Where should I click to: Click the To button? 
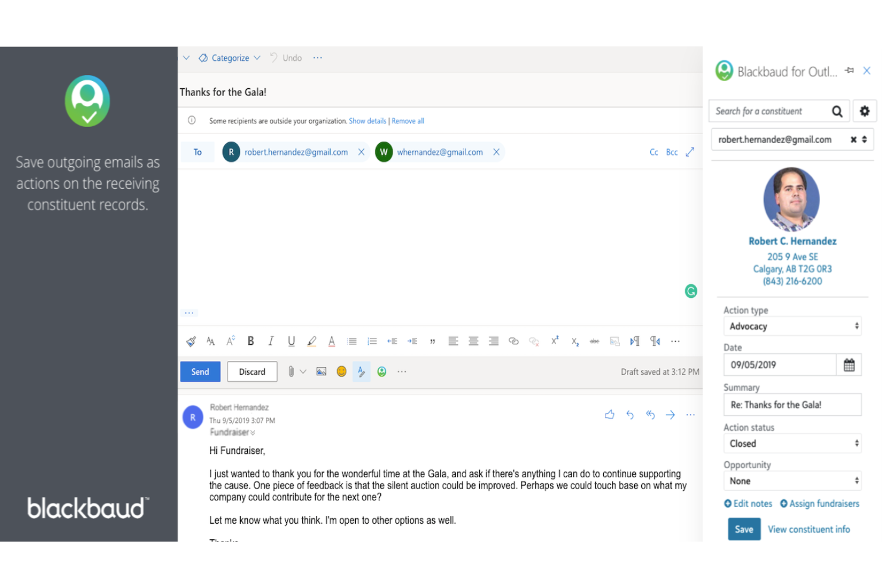click(x=197, y=152)
